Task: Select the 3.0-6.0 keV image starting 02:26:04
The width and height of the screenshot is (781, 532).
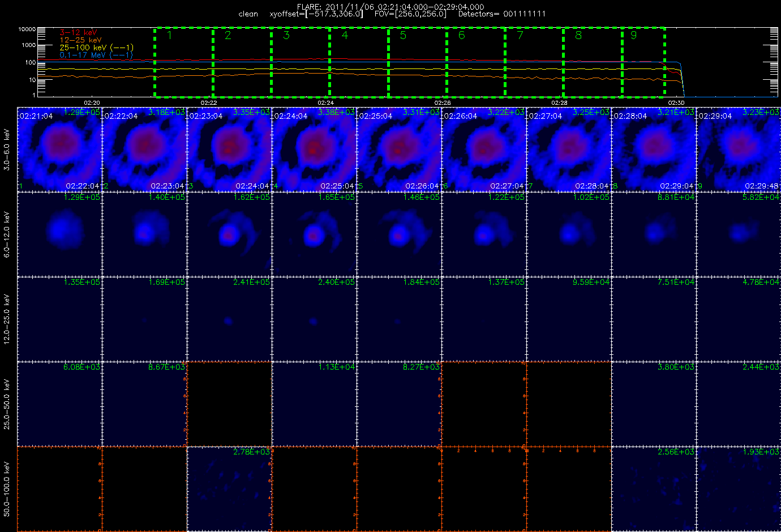Action: tap(484, 149)
